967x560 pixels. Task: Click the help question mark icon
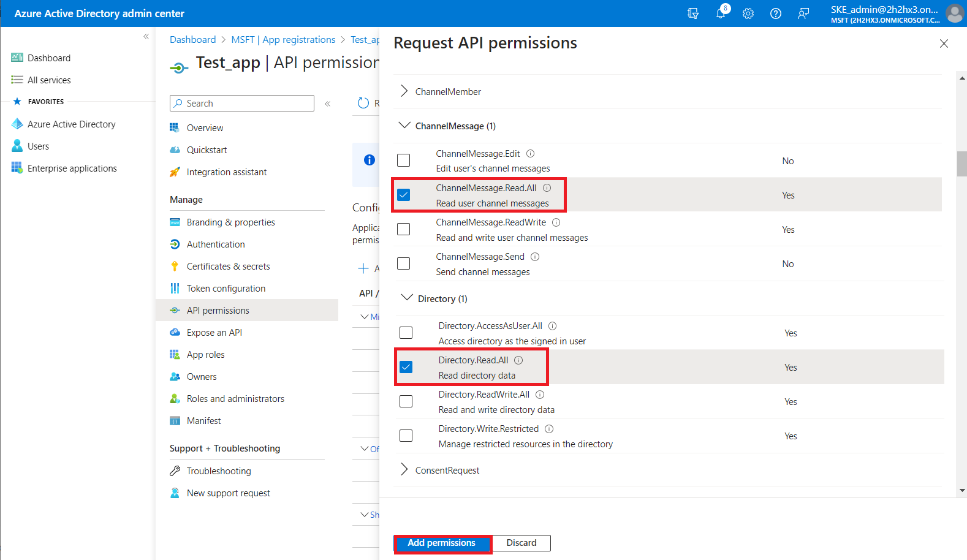pos(776,13)
